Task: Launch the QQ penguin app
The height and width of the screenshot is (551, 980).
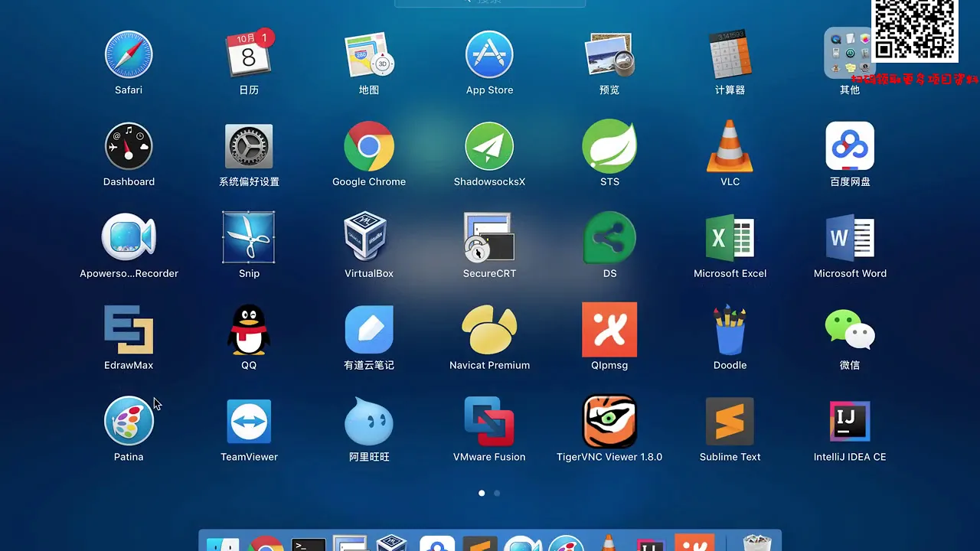Action: tap(249, 330)
